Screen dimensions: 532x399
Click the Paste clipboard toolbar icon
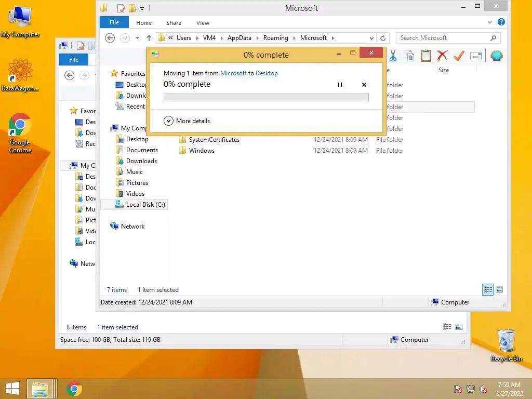425,56
